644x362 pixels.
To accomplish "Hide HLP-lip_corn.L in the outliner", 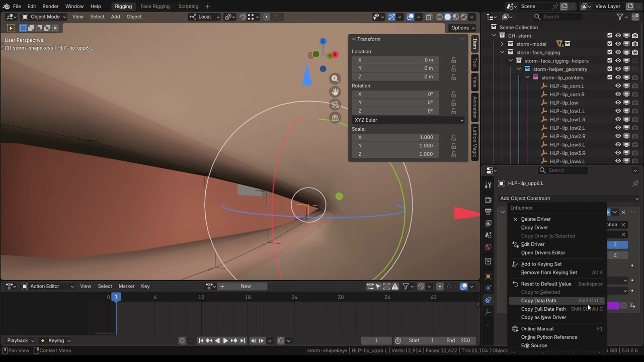I will 618,86.
